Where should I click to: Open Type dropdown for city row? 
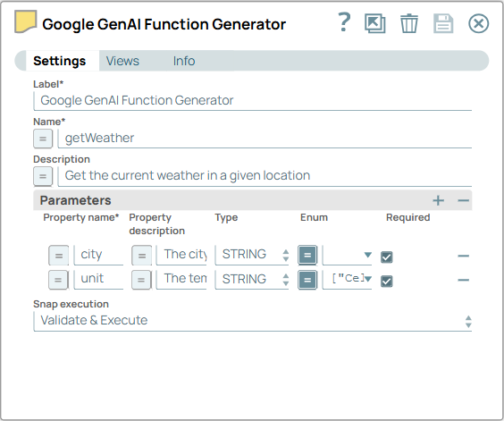click(x=252, y=255)
